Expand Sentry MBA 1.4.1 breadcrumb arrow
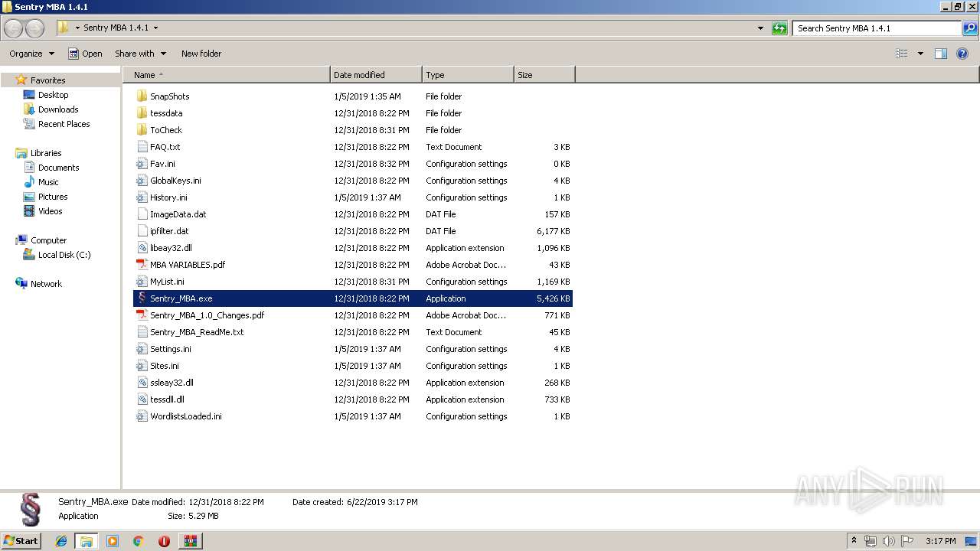The width and height of the screenshot is (980, 551). (155, 28)
